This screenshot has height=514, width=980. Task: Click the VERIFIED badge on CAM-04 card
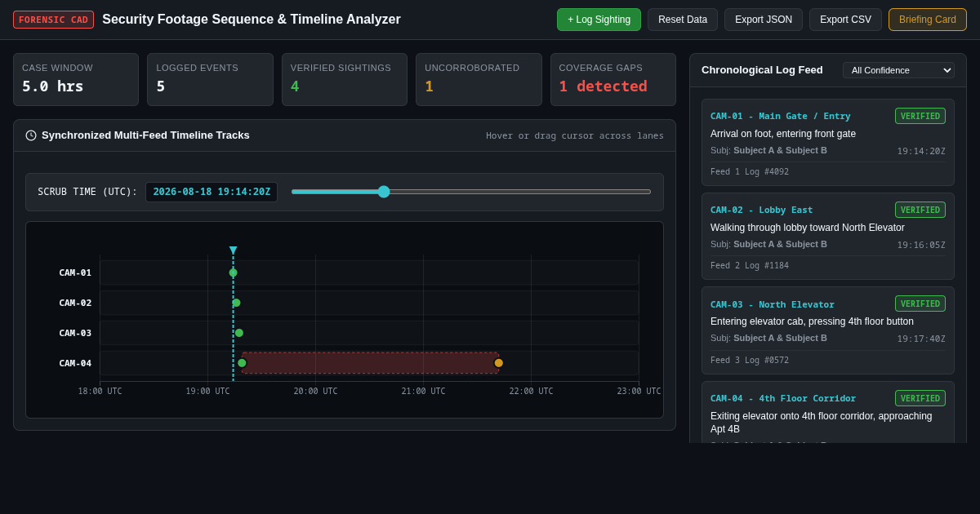920,398
